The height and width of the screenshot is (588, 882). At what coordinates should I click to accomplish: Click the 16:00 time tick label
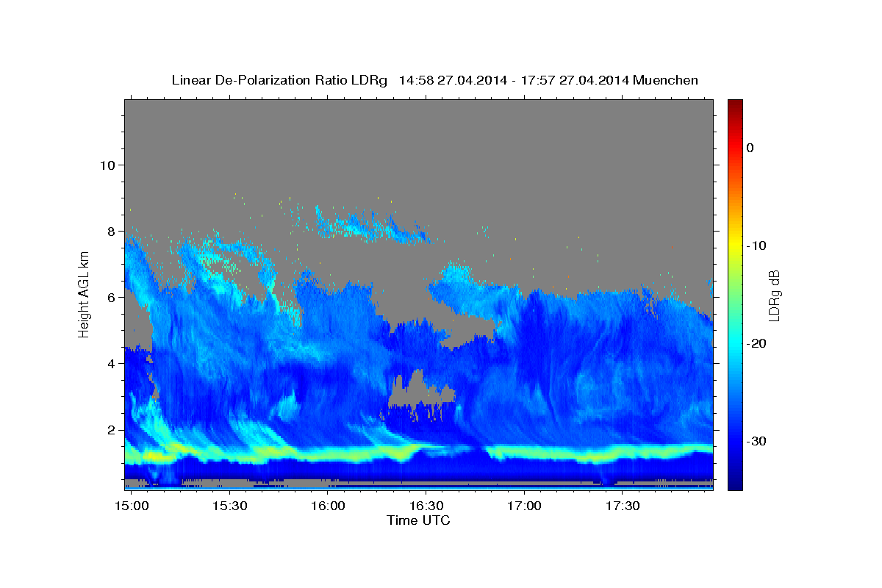[x=328, y=506]
